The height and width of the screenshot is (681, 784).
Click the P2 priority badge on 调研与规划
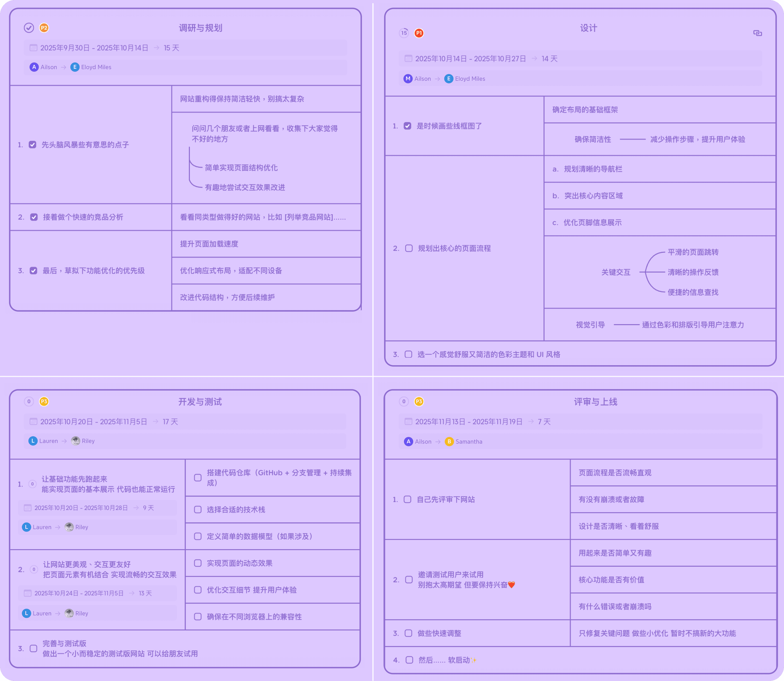click(x=44, y=27)
